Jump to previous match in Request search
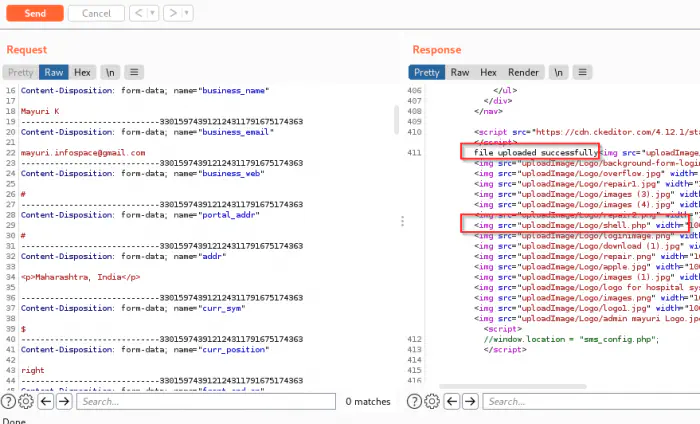The height and width of the screenshot is (424, 700). (x=45, y=401)
